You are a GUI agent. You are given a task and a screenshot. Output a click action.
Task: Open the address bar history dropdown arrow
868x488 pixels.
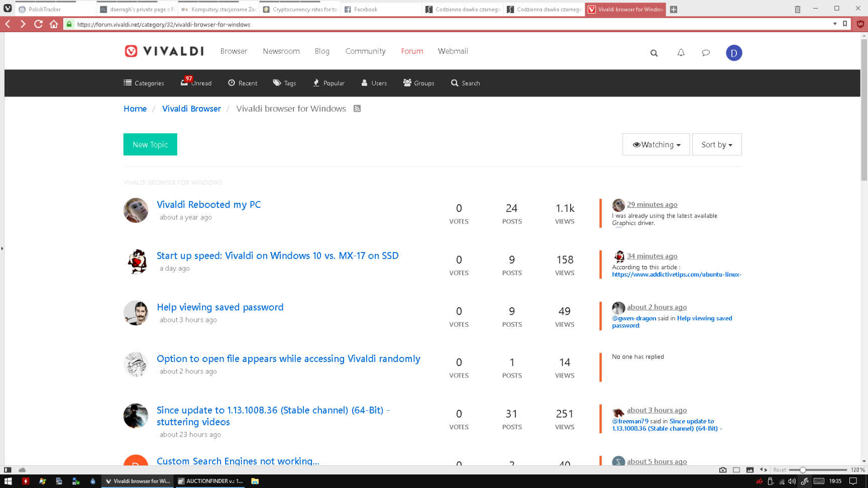[x=835, y=24]
